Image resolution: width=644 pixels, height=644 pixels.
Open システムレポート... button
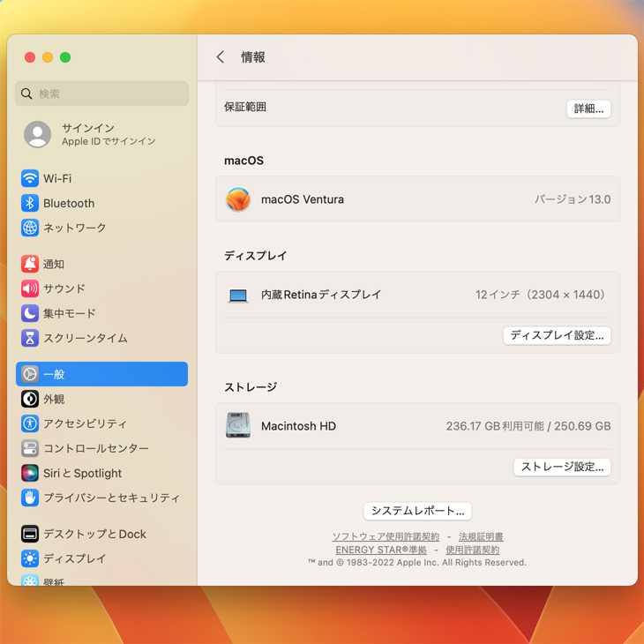pos(417,511)
